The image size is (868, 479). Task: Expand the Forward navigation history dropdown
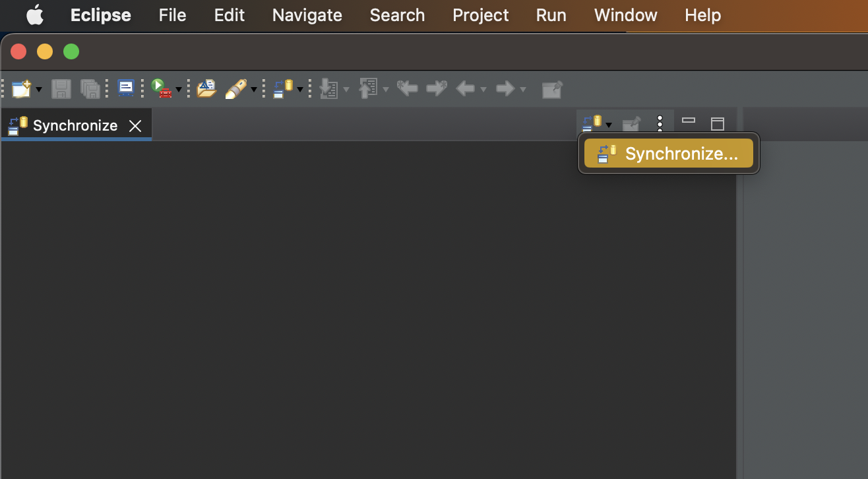tap(523, 89)
